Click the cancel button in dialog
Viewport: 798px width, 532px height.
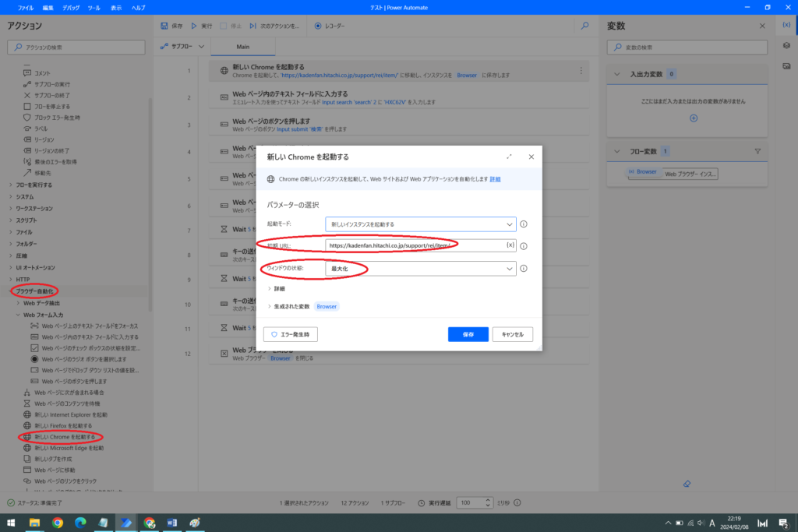tap(512, 334)
